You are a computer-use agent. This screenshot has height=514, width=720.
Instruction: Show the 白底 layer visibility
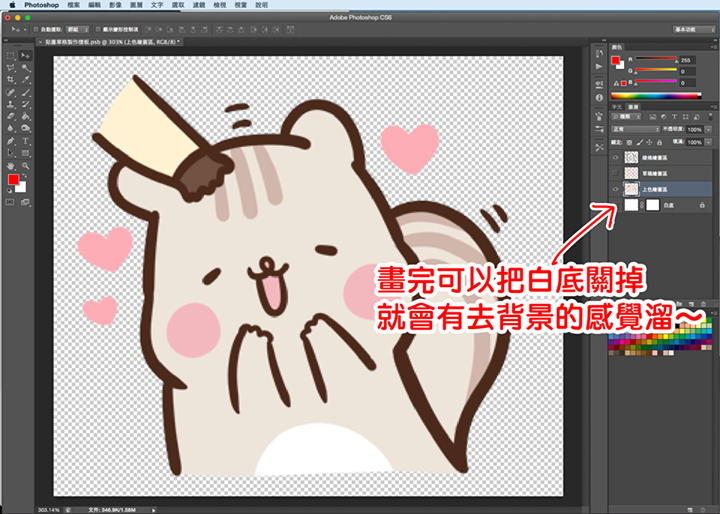tap(616, 205)
